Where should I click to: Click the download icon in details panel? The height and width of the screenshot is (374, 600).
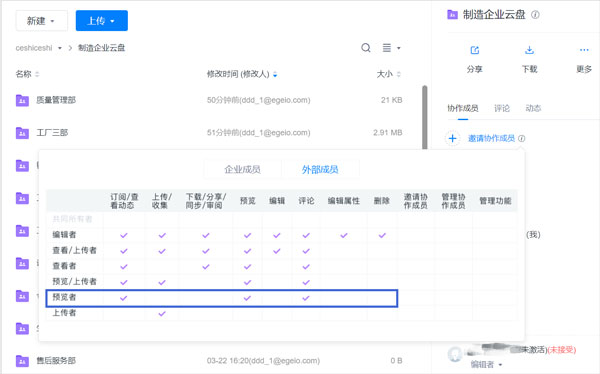(x=529, y=50)
